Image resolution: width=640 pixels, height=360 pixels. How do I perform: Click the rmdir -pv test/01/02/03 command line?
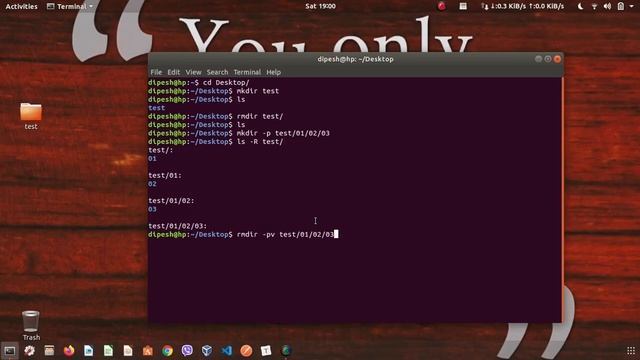tap(285, 235)
